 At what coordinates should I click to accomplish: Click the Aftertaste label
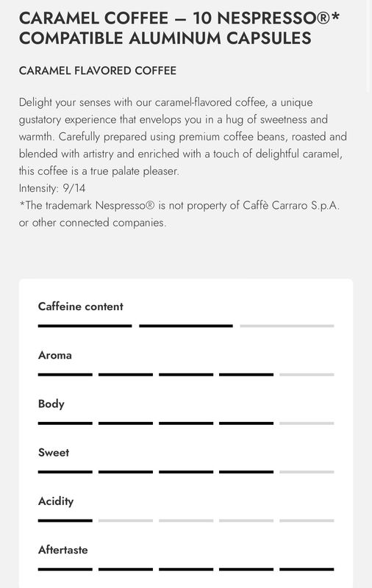click(63, 550)
